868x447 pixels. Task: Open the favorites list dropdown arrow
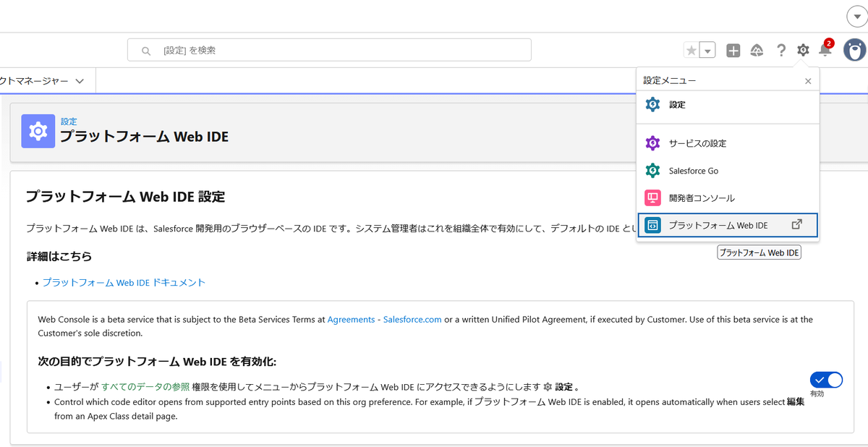[x=708, y=51]
